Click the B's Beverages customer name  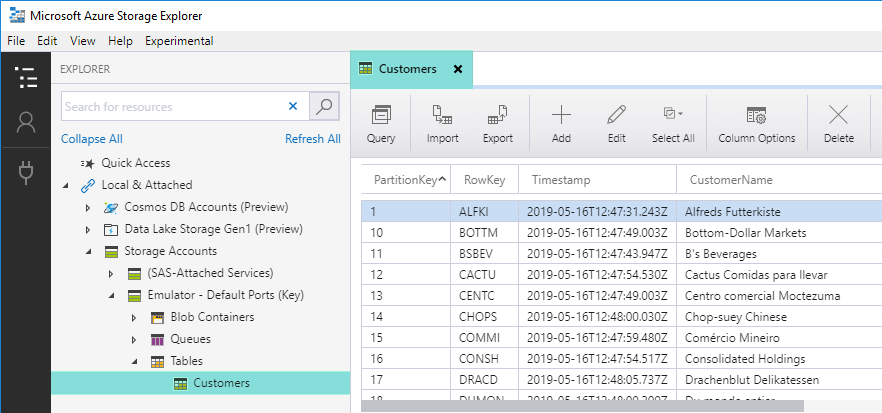tap(721, 254)
